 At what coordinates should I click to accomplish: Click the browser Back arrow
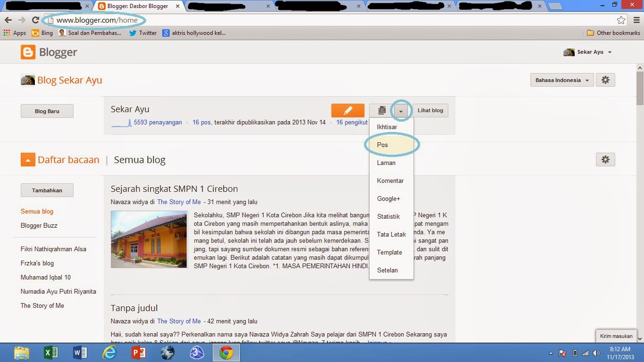[8, 20]
